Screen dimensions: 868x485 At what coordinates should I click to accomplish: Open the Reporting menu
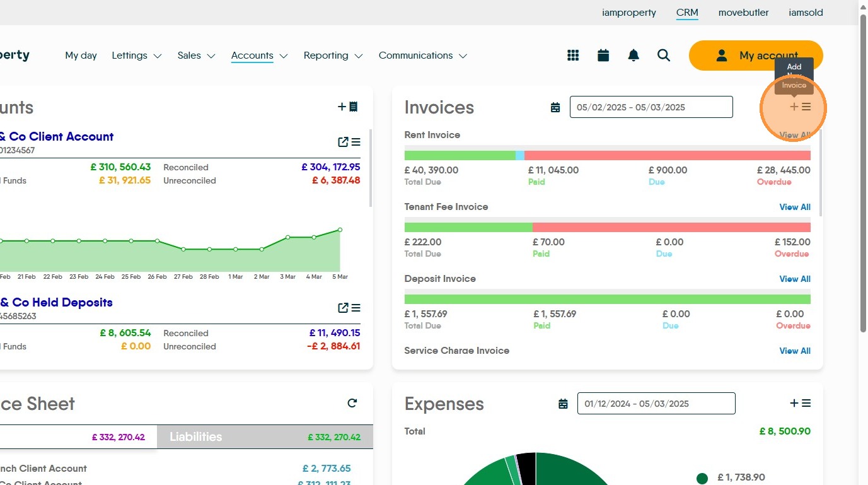[333, 56]
